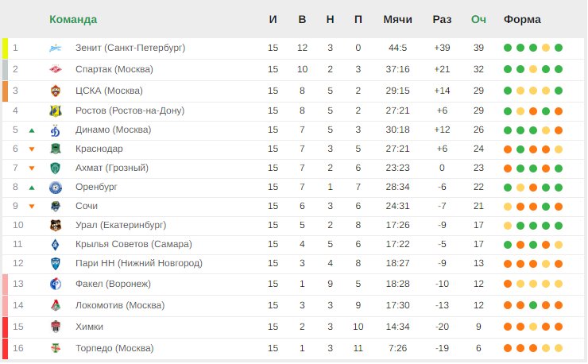Open the Крылья Советов (Самара) team link
588x364 pixels.
coord(133,244)
